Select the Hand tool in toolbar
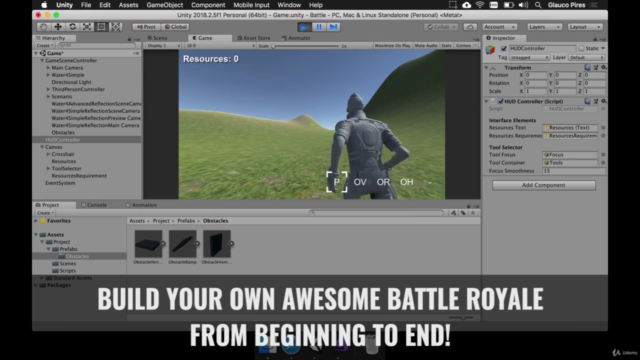 point(44,27)
